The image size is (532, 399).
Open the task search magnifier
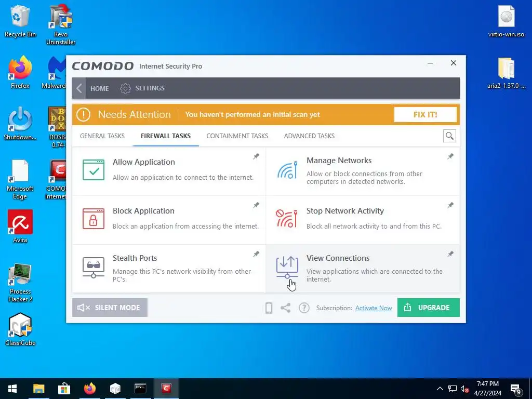click(x=449, y=136)
